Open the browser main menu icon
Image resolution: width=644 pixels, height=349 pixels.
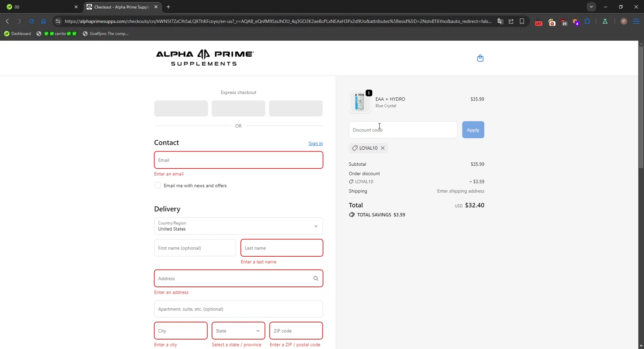point(636,21)
